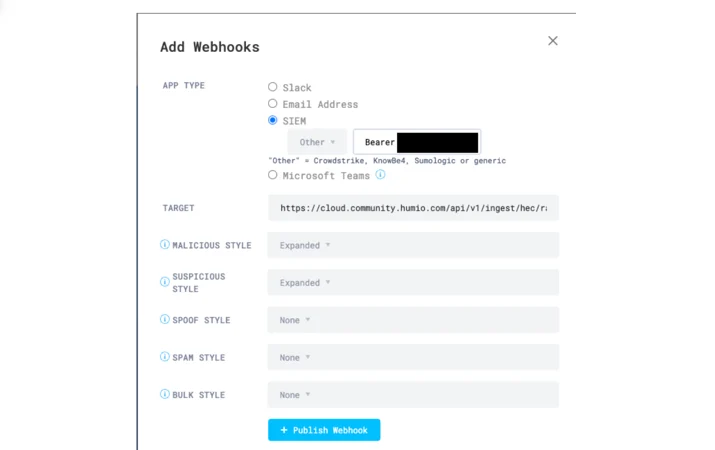This screenshot has width=715, height=450.
Task: Click the Publish Webhook button
Action: click(324, 430)
